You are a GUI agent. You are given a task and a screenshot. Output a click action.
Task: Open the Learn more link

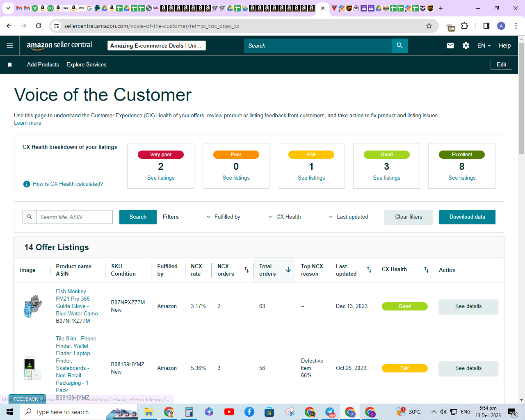27,123
